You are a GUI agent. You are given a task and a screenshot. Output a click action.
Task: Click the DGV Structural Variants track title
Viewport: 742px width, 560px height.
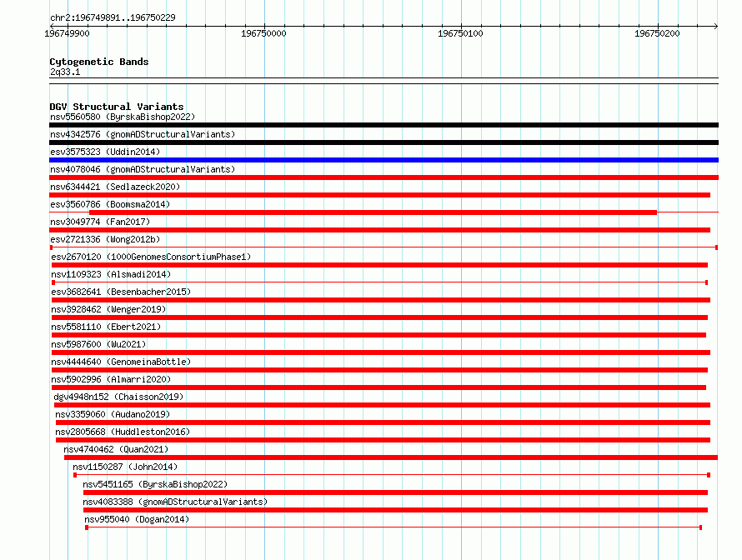pos(117,107)
